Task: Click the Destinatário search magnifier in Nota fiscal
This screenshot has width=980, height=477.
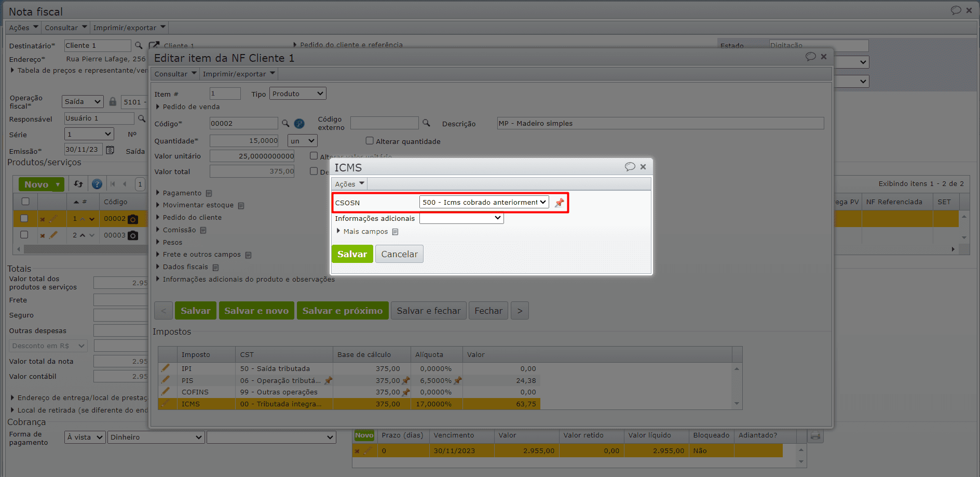Action: pyautogui.click(x=139, y=45)
